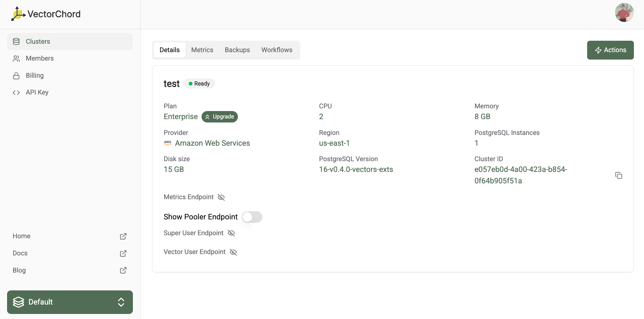This screenshot has width=644, height=319.
Task: Open the Actions dropdown menu
Action: tap(610, 50)
